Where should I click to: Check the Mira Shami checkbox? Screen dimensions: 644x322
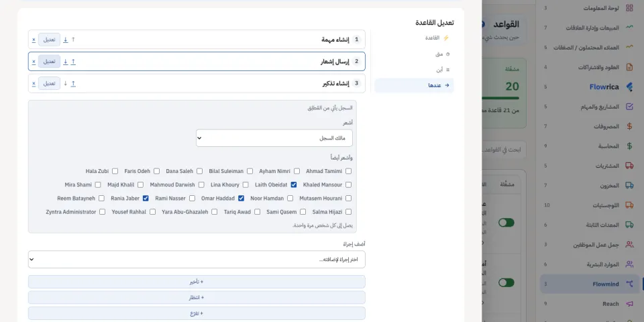[x=98, y=184]
